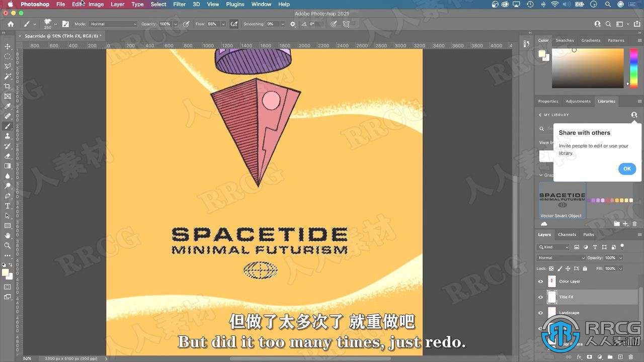
Task: Select the History Brush tool
Action: [8, 146]
